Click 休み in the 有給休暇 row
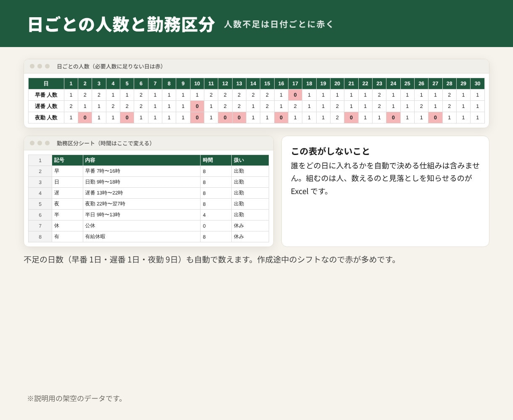Screen dimensions: 513x420 [x=250, y=236]
